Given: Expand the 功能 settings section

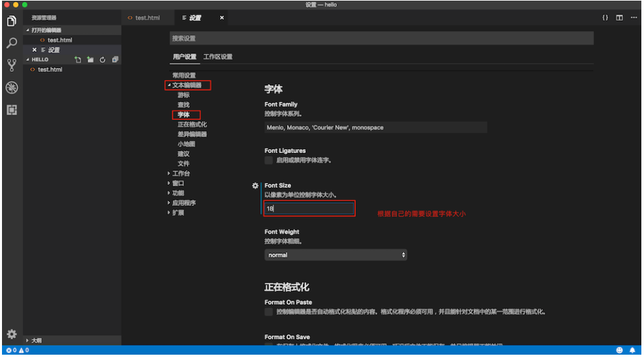Looking at the screenshot, I should pyautogui.click(x=169, y=193).
